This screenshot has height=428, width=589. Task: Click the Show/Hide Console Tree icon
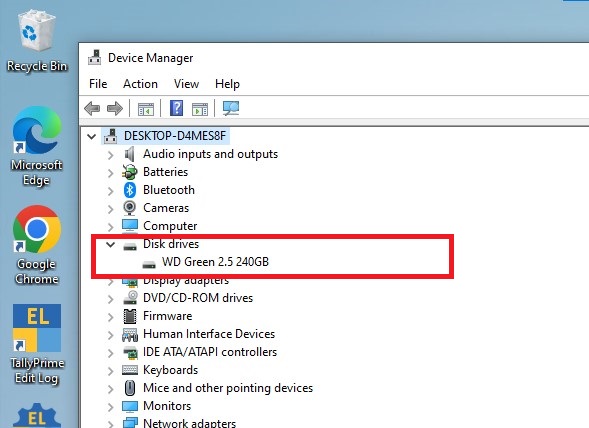pyautogui.click(x=146, y=109)
